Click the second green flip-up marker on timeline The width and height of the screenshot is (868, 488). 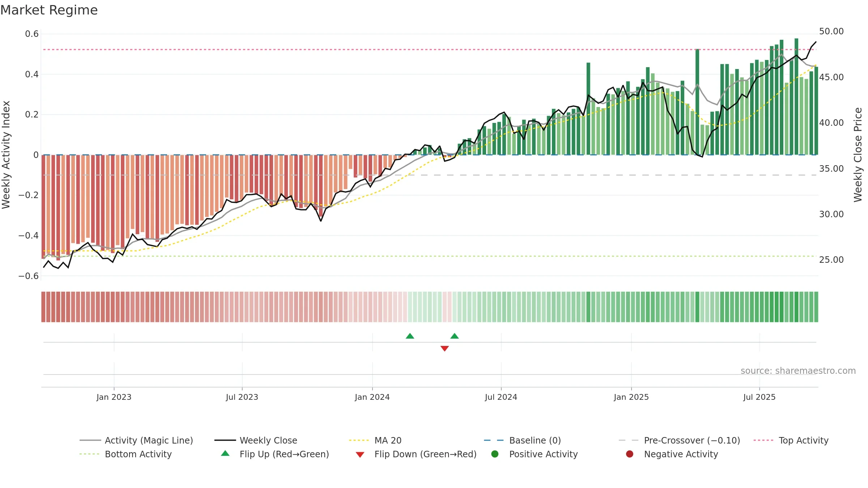click(455, 336)
